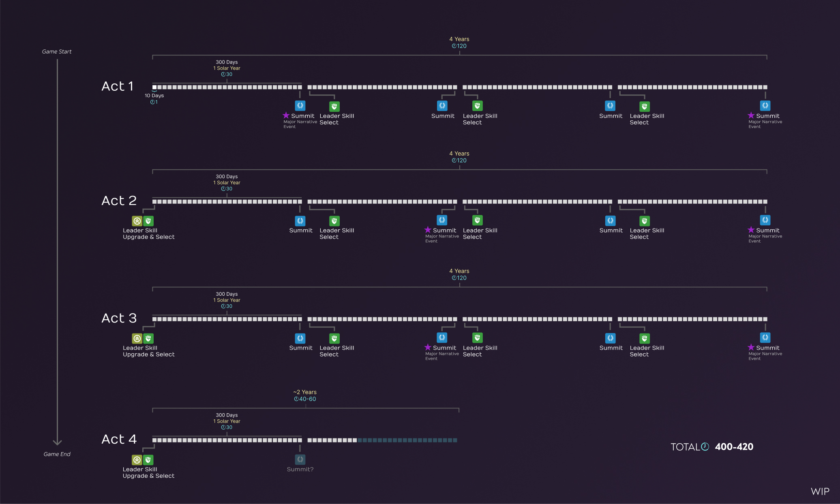The image size is (840, 504).
Task: Click the 'Act 3' heading
Action: (x=119, y=318)
